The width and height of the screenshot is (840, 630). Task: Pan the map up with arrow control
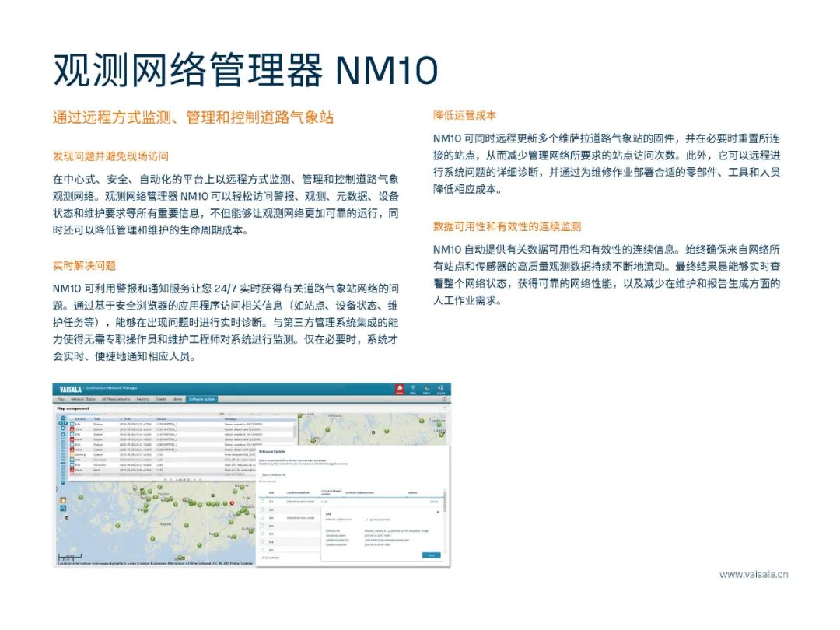tap(63, 418)
